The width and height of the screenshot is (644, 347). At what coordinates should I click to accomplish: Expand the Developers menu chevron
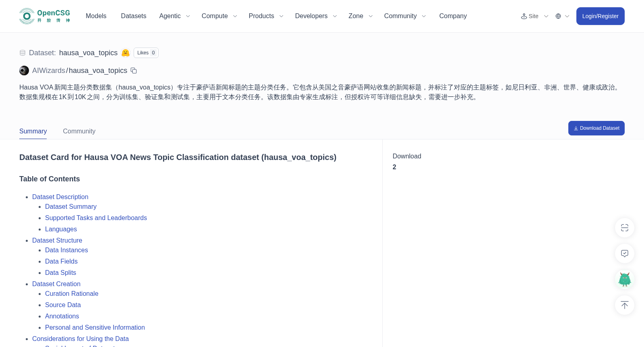(335, 16)
